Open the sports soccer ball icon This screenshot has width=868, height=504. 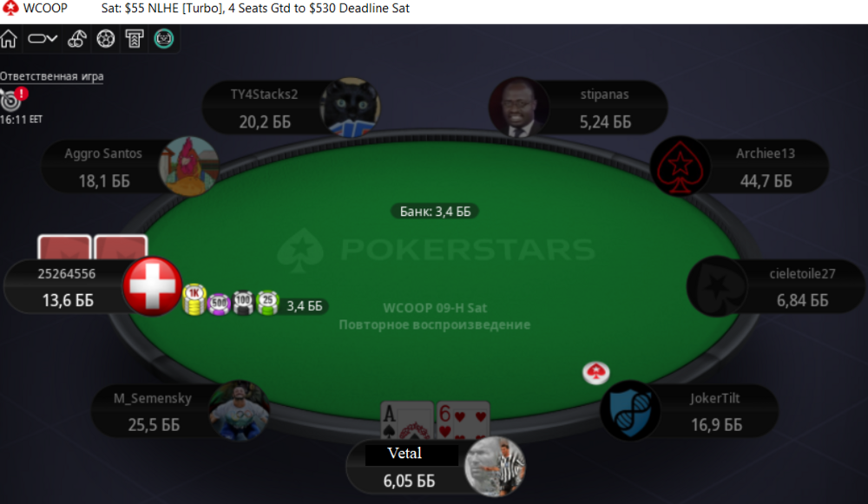105,39
